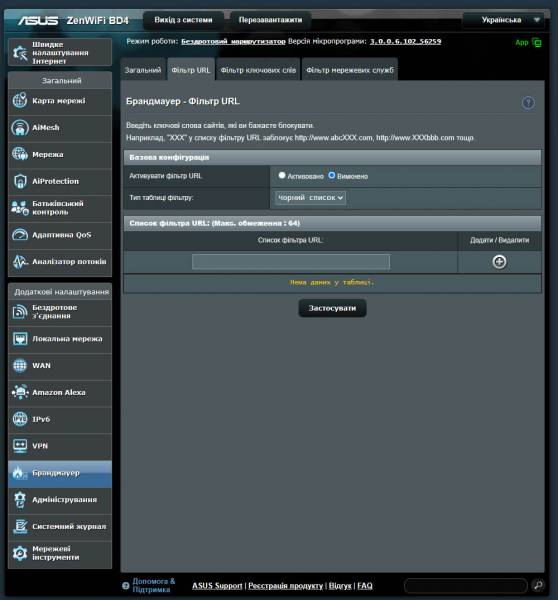Click the Бездротовий маршрутизатор mode link
This screenshot has height=600, width=558.
(x=233, y=41)
